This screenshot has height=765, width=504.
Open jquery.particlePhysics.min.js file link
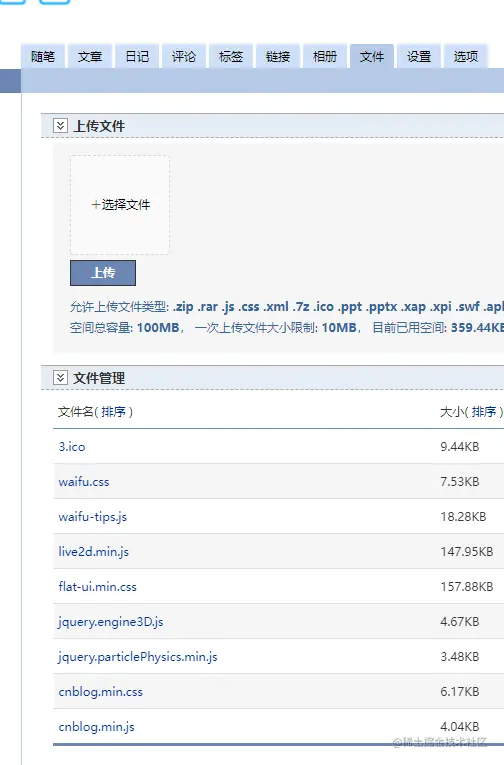(138, 657)
